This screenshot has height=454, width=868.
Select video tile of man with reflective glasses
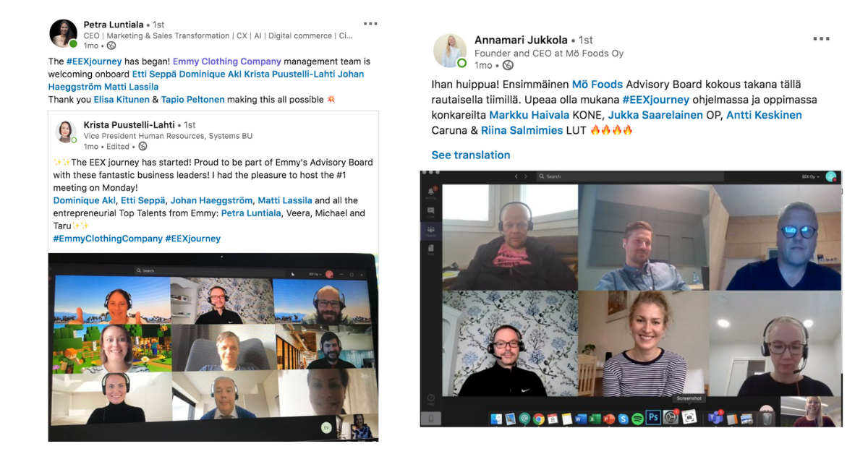point(775,238)
